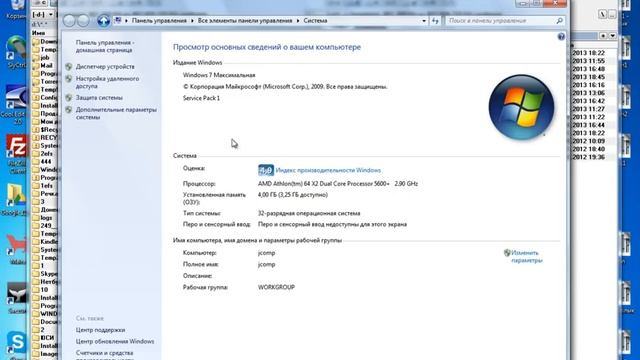The height and width of the screenshot is (360, 640).
Task: Go back with the Back arrow button
Action: coord(69,20)
